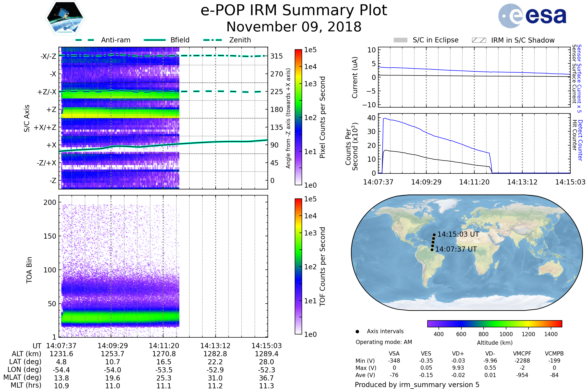
Task: Click the VSA column header
Action: [x=394, y=354]
